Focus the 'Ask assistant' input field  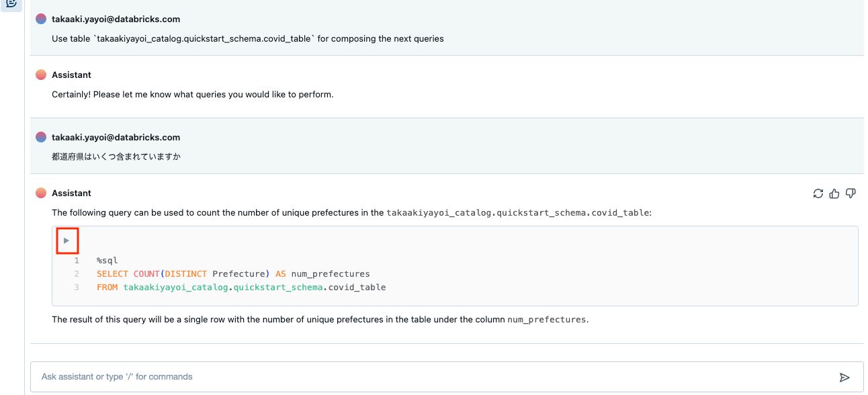coord(430,377)
